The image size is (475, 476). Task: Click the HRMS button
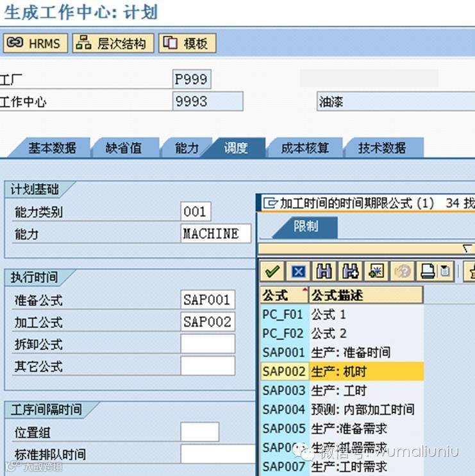click(x=35, y=43)
